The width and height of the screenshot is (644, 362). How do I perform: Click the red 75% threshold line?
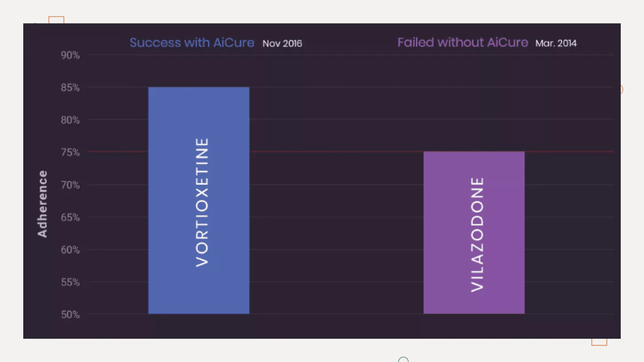(351, 152)
